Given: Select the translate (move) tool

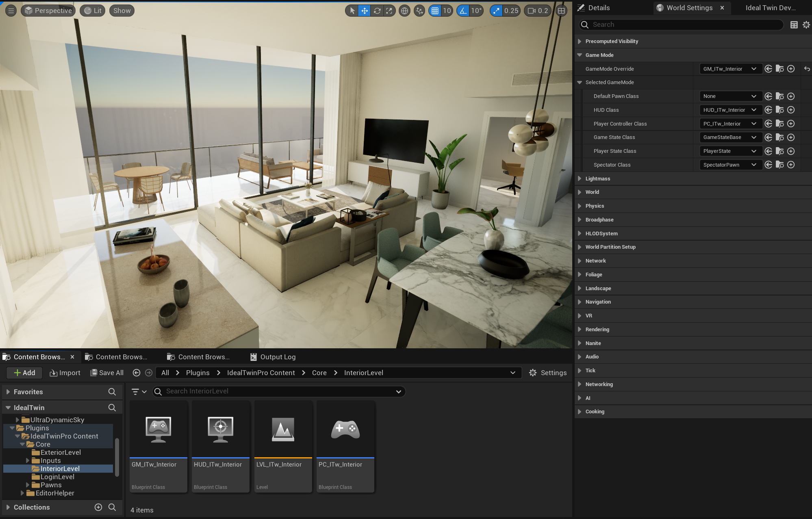Looking at the screenshot, I should [x=365, y=11].
